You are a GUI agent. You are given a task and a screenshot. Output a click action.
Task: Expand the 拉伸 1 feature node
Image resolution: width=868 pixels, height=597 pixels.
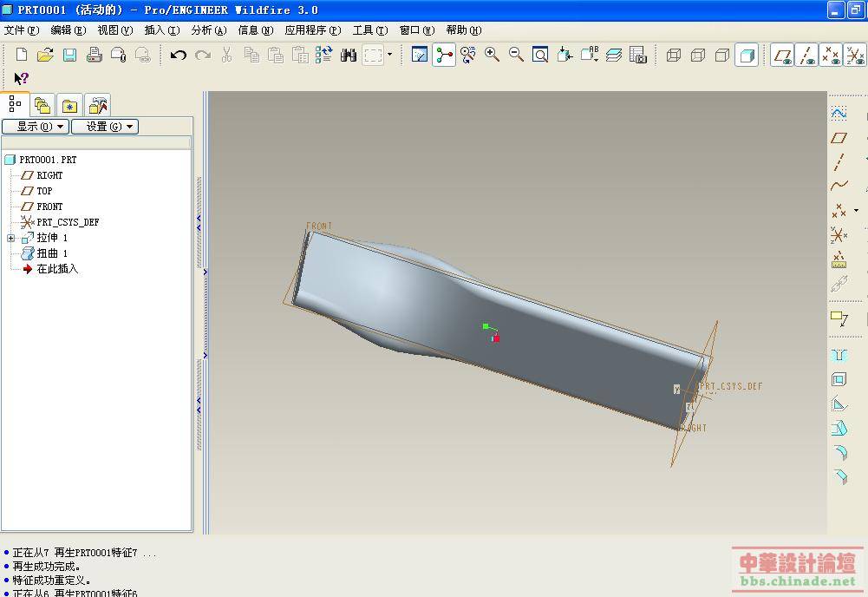pos(10,238)
